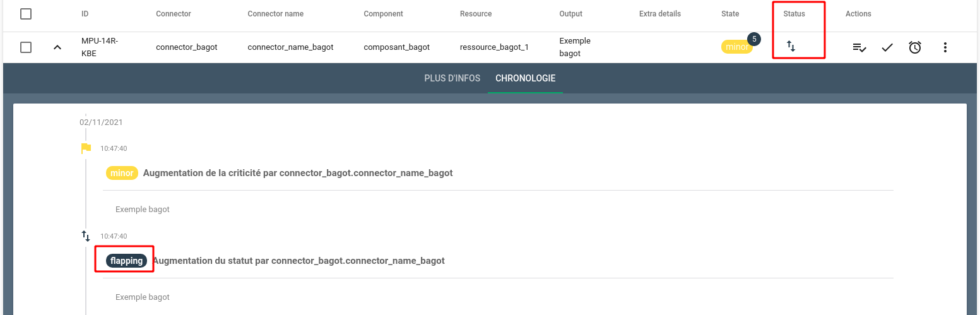Click the minor state chip in row
The image size is (980, 315).
736,47
